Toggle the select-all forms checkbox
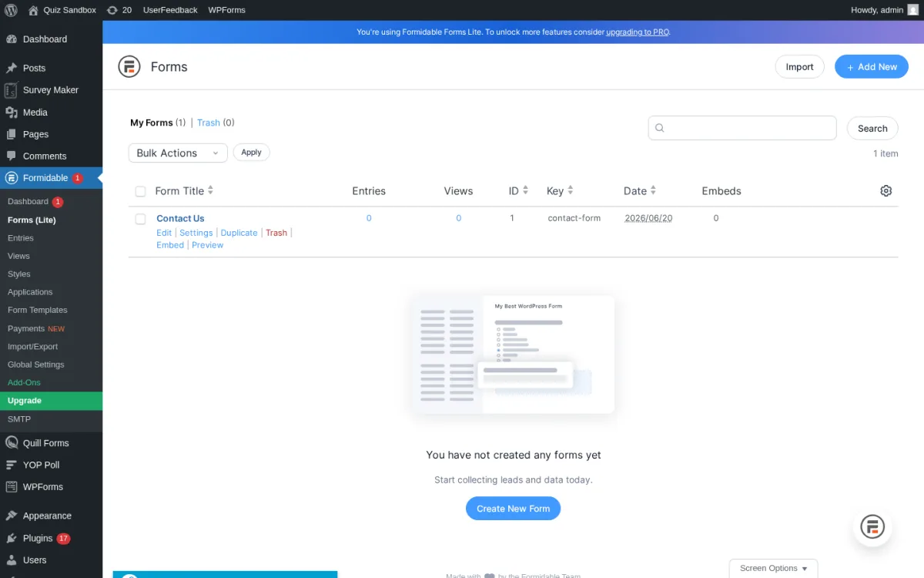The height and width of the screenshot is (578, 924). (140, 191)
